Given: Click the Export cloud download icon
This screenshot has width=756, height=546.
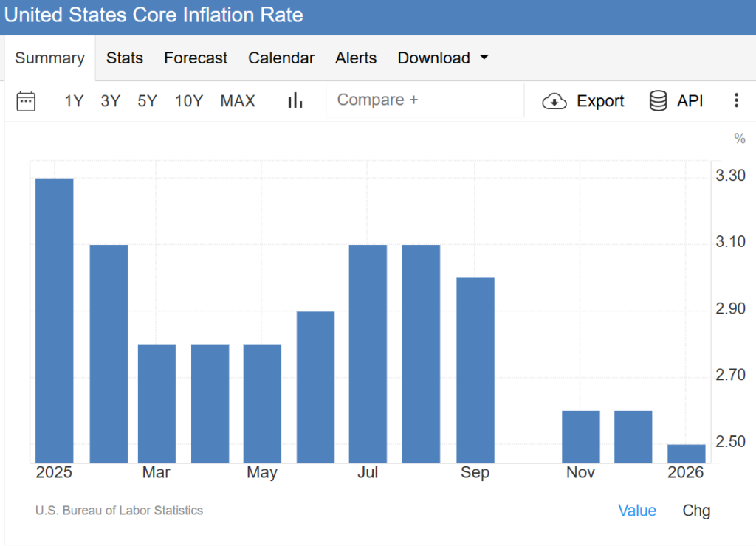Looking at the screenshot, I should point(554,101).
